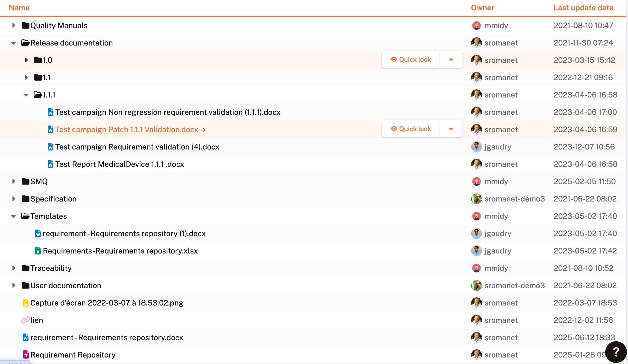
Task: Click the Owner column header
Action: [x=483, y=8]
